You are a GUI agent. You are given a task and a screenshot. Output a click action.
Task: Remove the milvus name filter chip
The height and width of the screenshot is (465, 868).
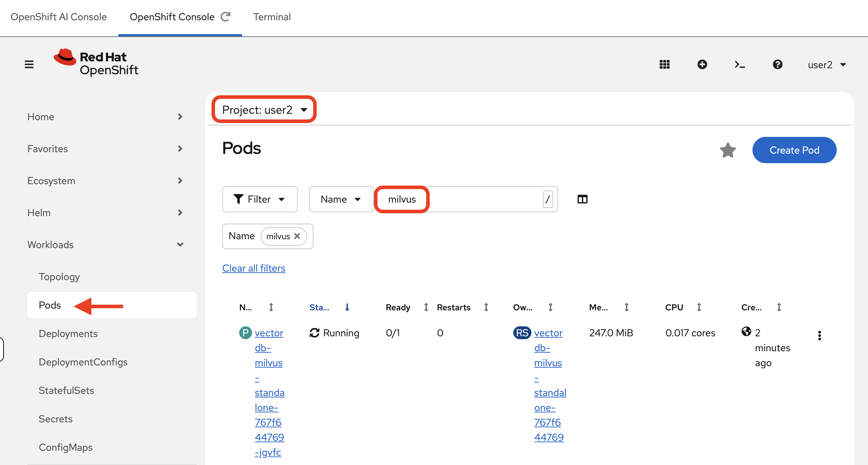click(298, 236)
